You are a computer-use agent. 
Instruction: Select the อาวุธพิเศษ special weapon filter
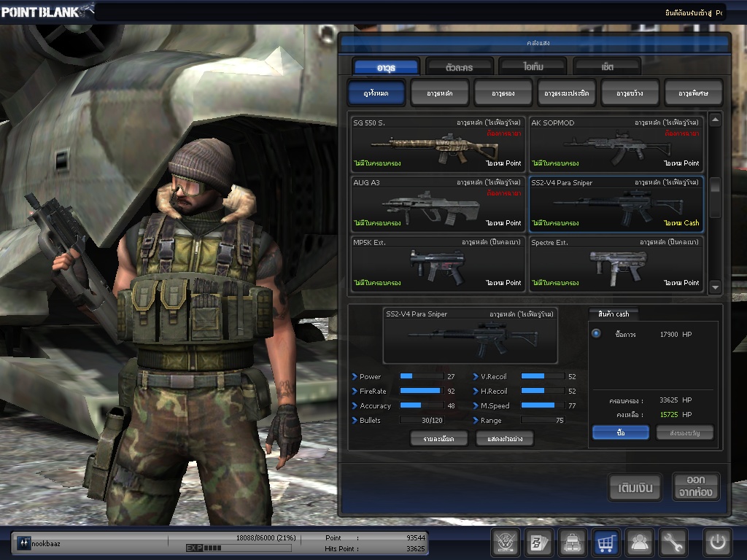click(693, 93)
